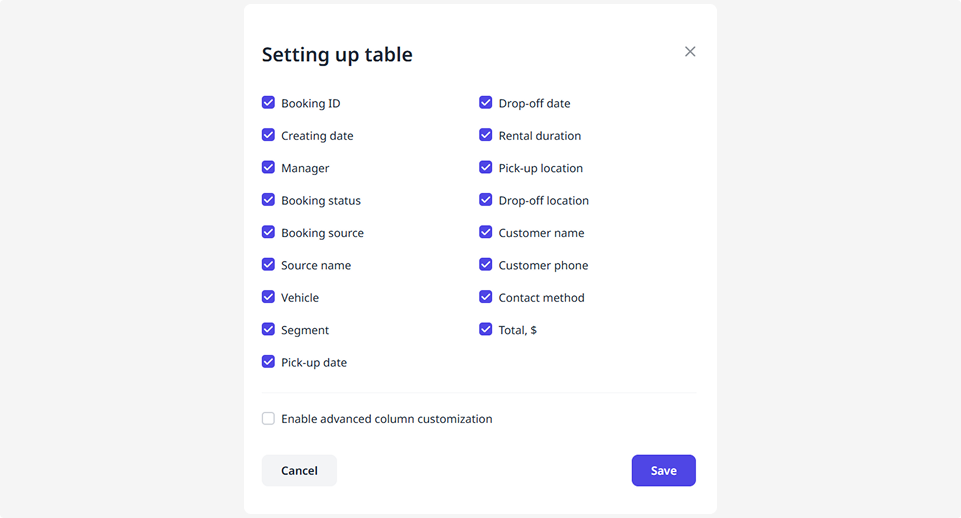Uncheck the Booking ID checkbox
The height and width of the screenshot is (518, 961).
[268, 103]
